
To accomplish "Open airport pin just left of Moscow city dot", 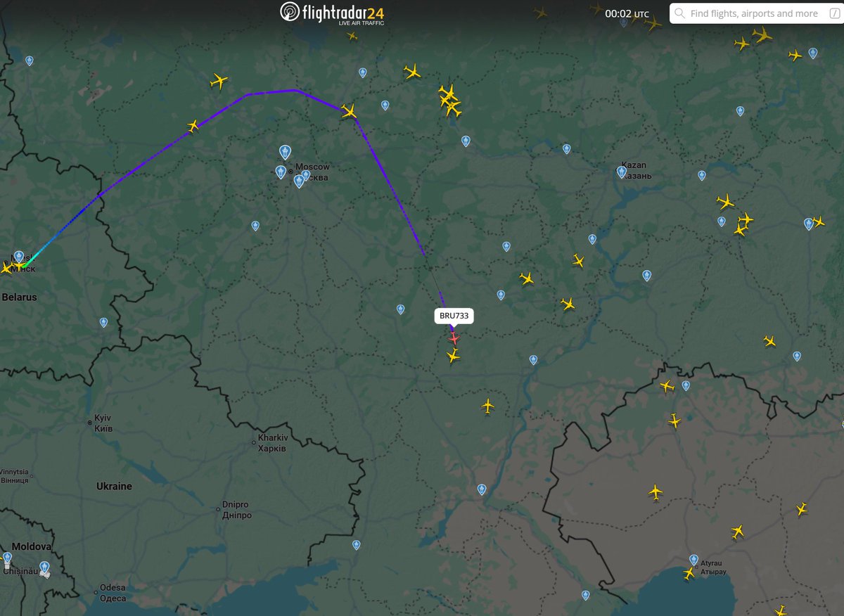I will pyautogui.click(x=281, y=172).
